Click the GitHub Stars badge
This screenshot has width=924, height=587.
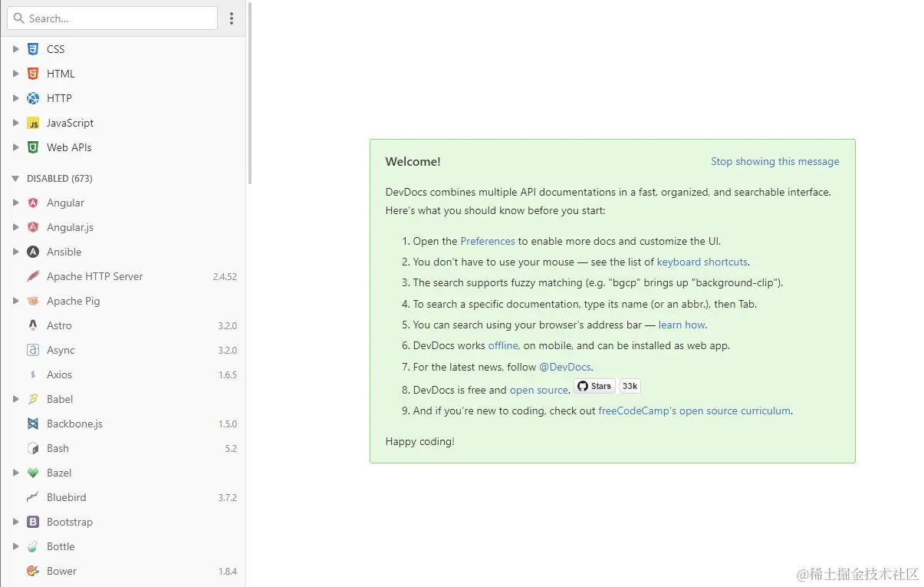pos(594,386)
